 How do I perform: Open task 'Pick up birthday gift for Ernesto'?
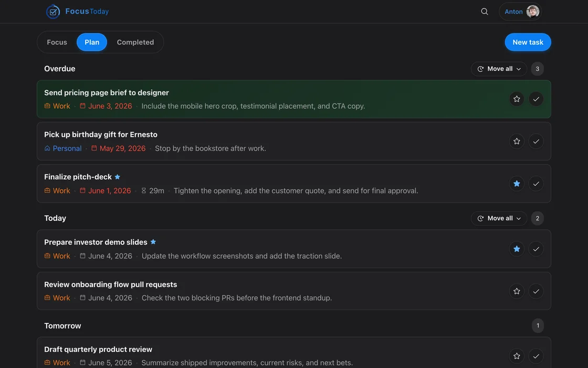click(x=101, y=135)
